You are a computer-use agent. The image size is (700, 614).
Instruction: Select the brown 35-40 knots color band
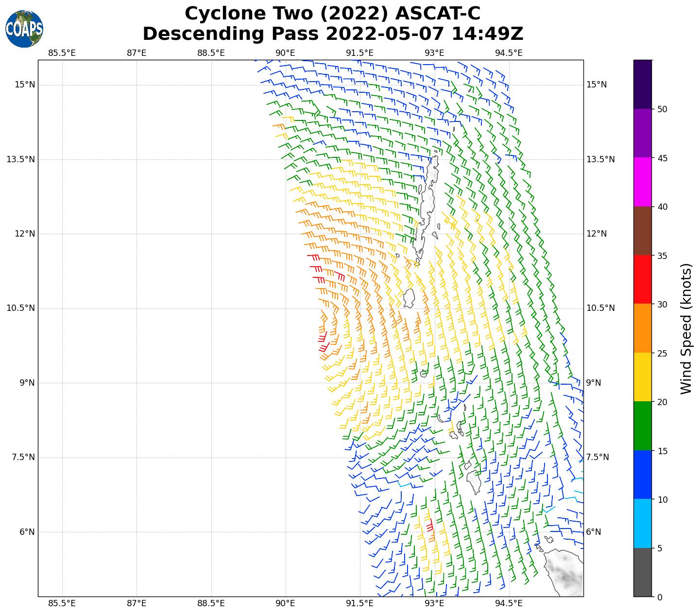[642, 231]
